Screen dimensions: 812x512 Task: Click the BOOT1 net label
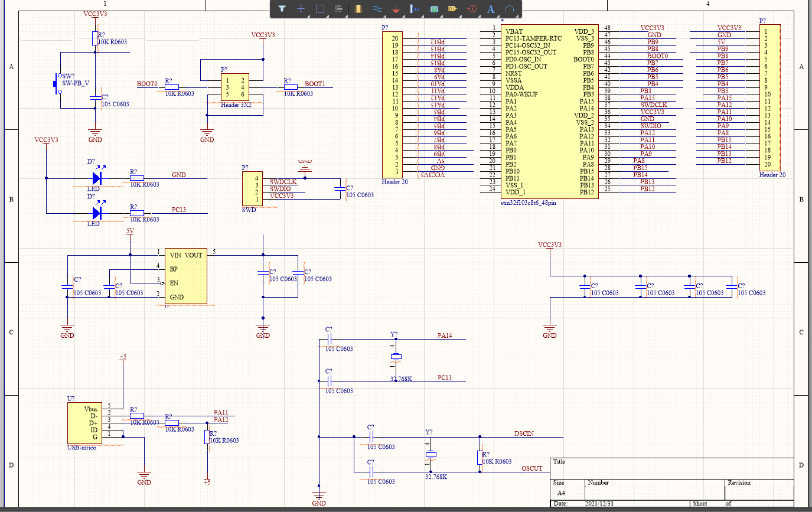(x=315, y=84)
